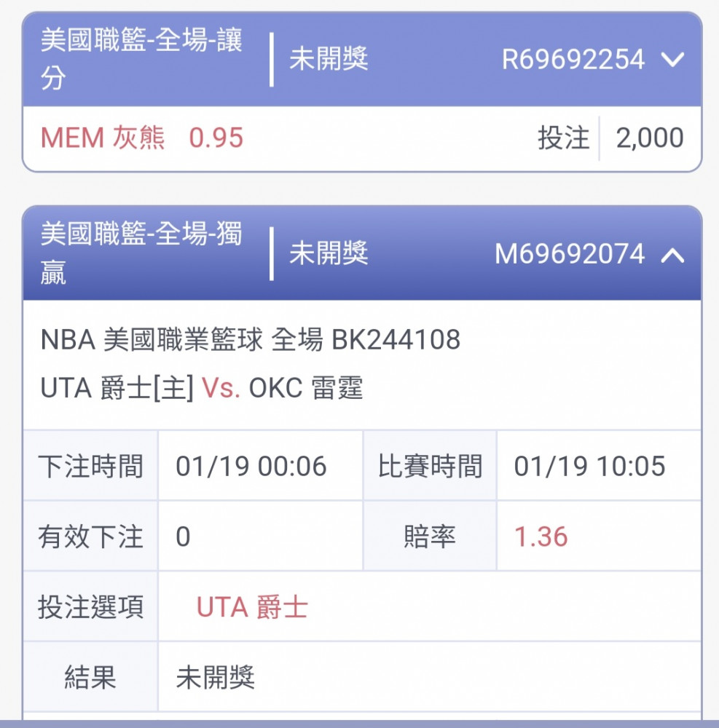Collapse bet slip M69692074 chevron
Image resolution: width=719 pixels, height=728 pixels.
(672, 254)
